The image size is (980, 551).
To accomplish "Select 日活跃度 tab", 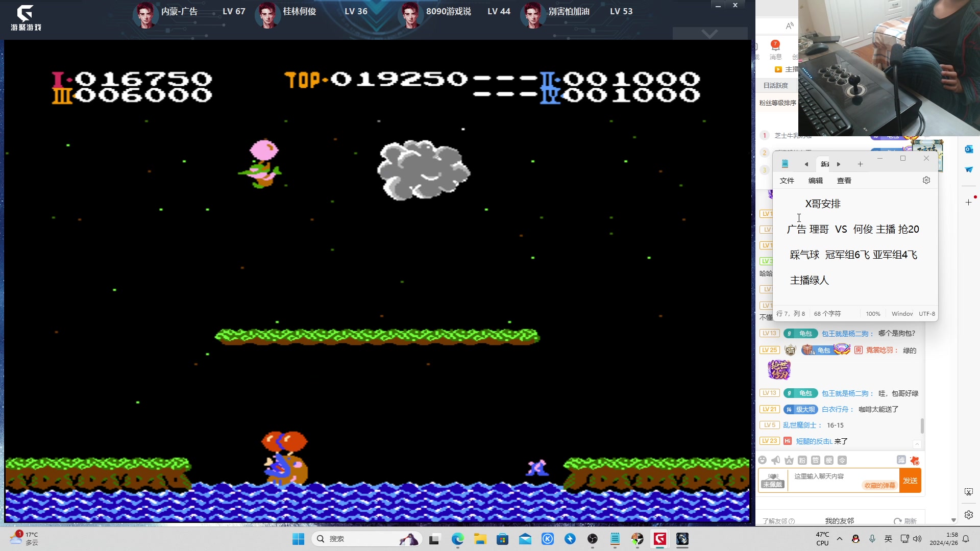I will pyautogui.click(x=776, y=85).
